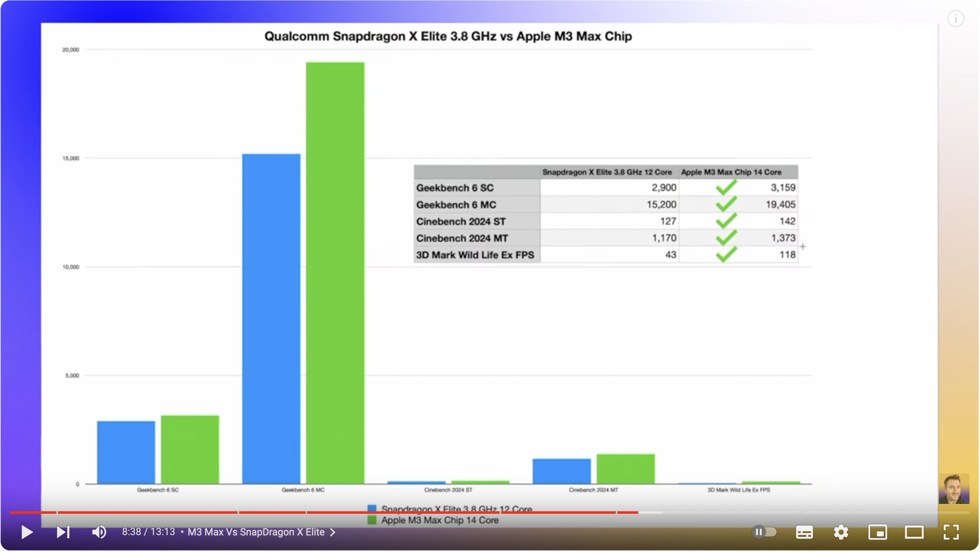Image resolution: width=980 pixels, height=552 pixels.
Task: Click the 8:38 / 13:13 time display
Action: [148, 532]
